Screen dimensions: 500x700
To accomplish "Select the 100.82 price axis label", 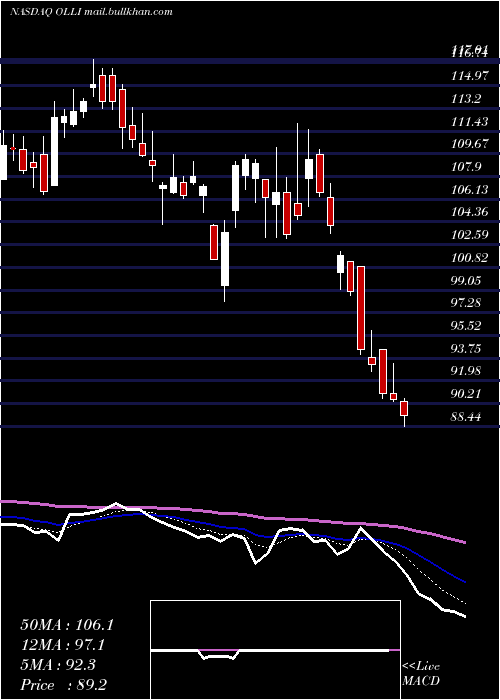I will pos(469,258).
